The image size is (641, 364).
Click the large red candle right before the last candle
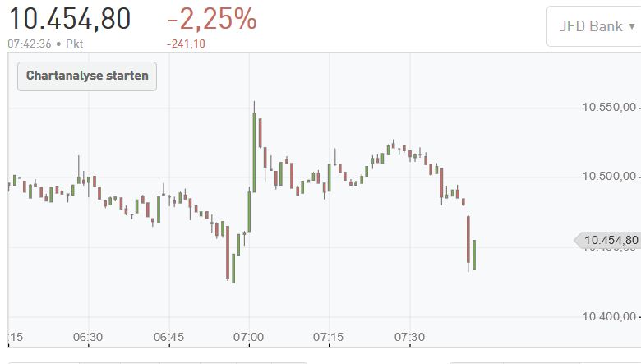[468, 239]
